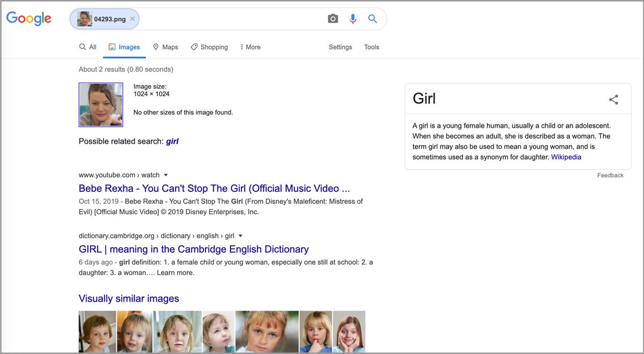Screen dimensions: 644x354
Task: Click the uploaded image thumbnail
Action: tap(101, 105)
